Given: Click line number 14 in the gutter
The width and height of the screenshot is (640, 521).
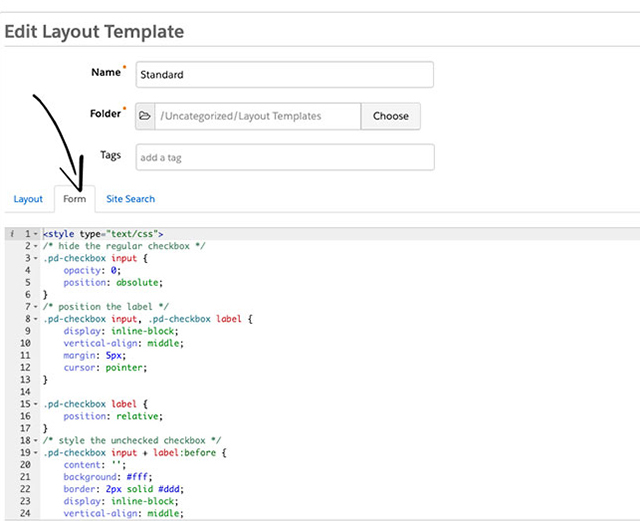Looking at the screenshot, I should [x=25, y=392].
